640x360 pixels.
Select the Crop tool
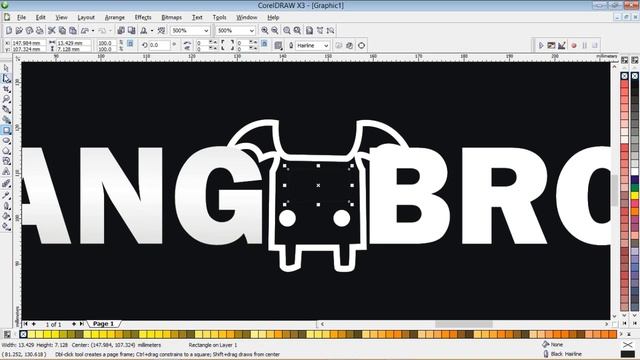click(6, 89)
